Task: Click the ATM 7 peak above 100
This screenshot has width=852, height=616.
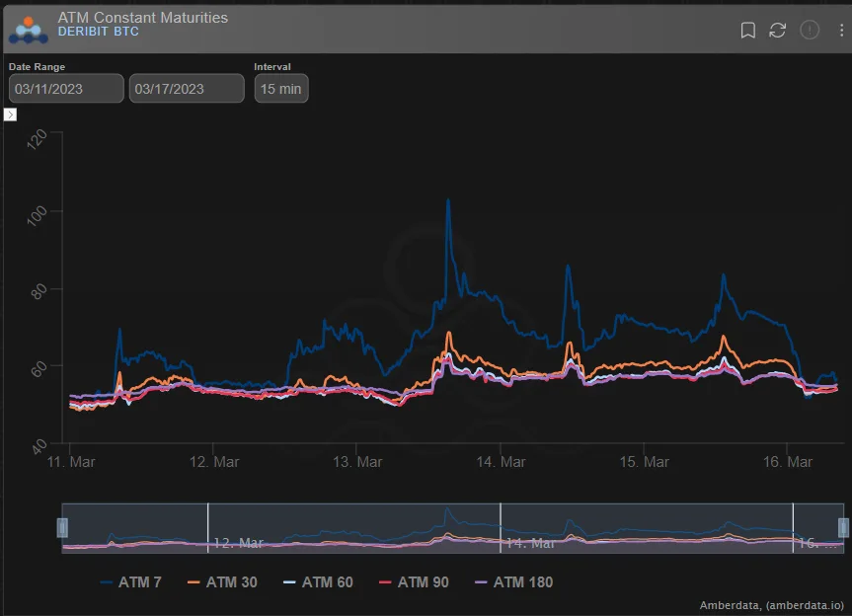Action: pos(448,200)
